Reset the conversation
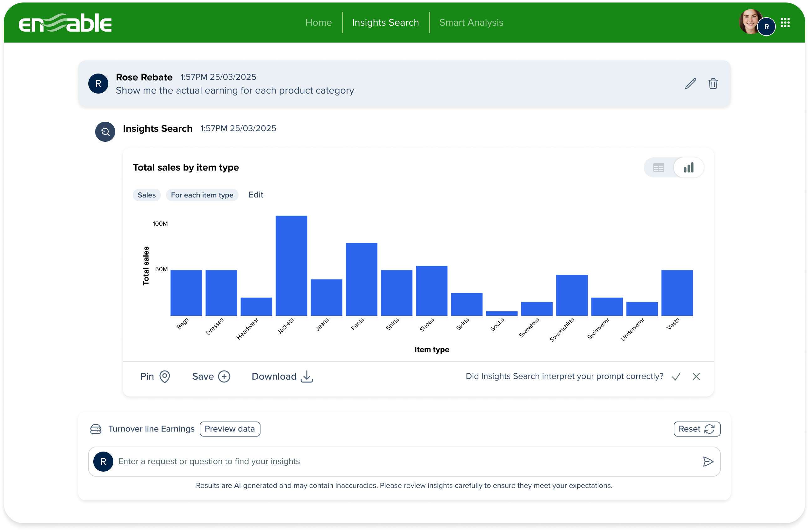The image size is (809, 532). [697, 429]
